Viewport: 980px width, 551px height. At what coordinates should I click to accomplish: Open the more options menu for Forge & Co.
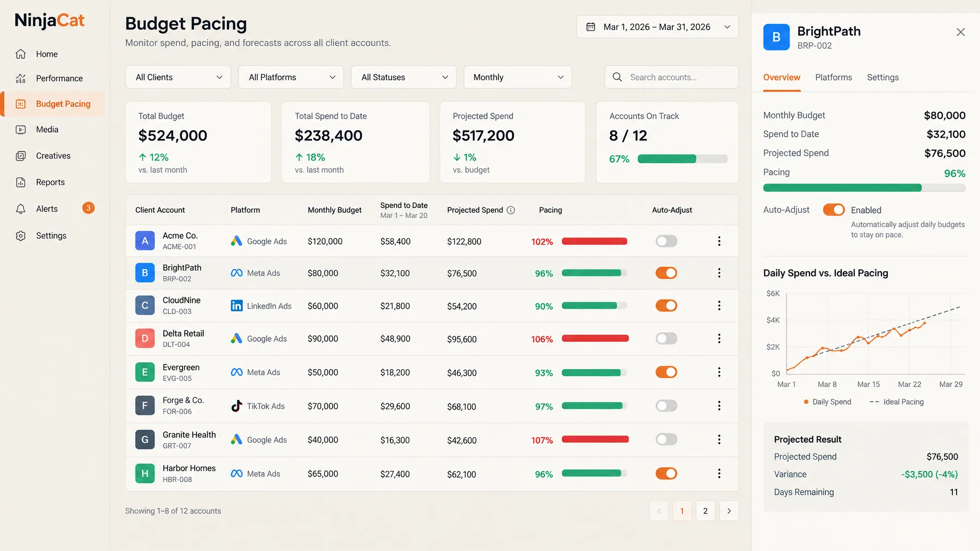[x=719, y=406]
